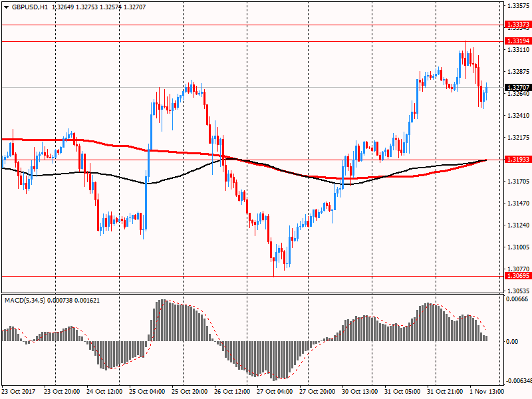Click the MACD signal value 0.001621 in header

click(87, 301)
